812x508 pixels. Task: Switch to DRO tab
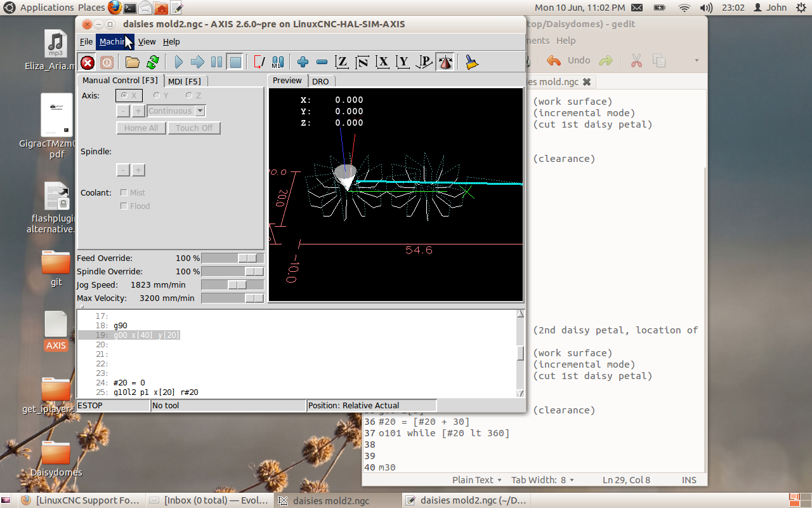click(320, 81)
